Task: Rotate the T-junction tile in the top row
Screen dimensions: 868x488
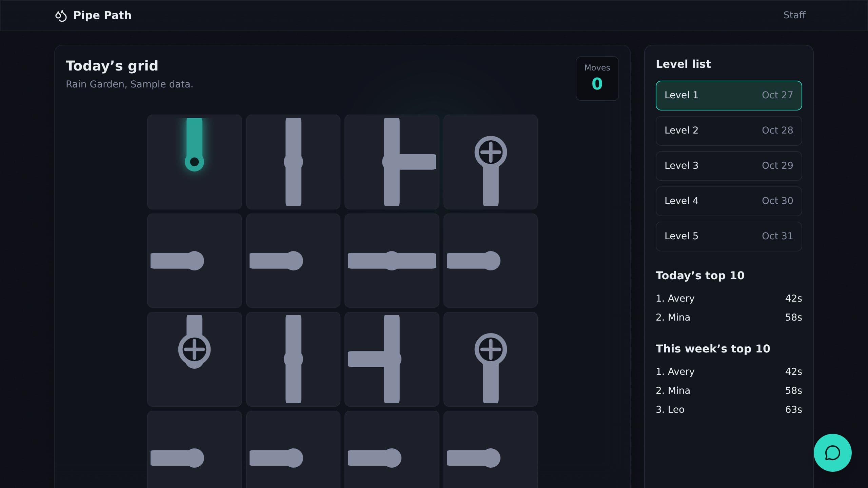Action: point(392,162)
